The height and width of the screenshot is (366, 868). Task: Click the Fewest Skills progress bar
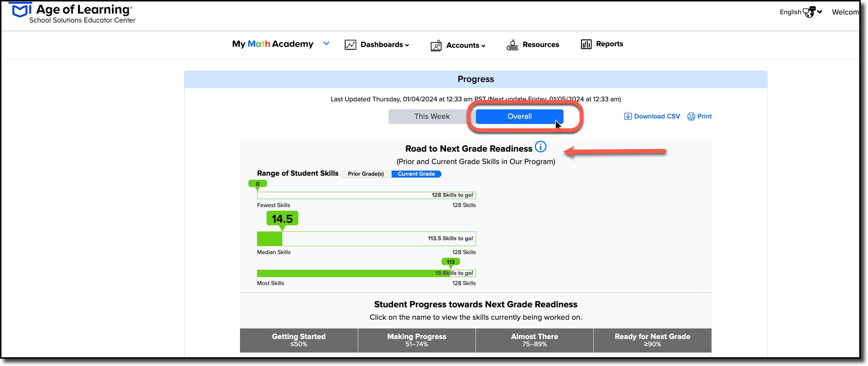[366, 195]
